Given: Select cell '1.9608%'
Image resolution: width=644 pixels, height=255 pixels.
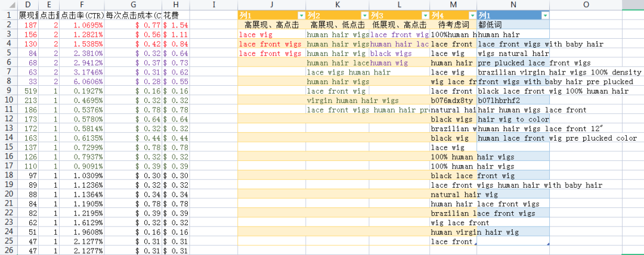Looking at the screenshot, I should pyautogui.click(x=82, y=232).
